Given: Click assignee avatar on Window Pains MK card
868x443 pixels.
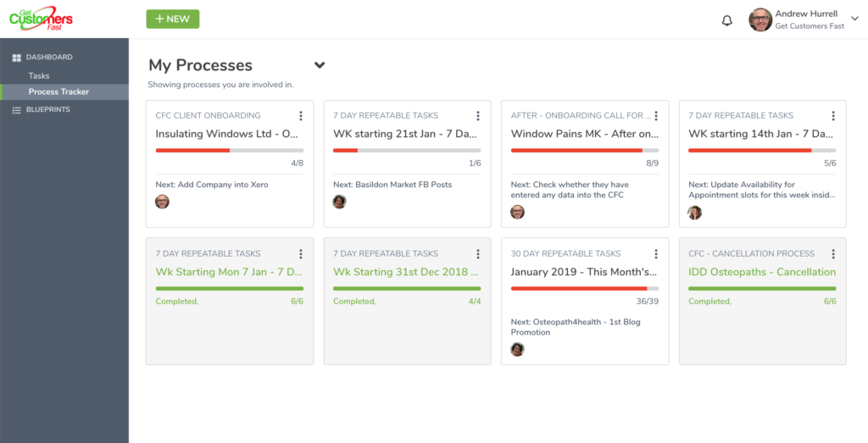Looking at the screenshot, I should tap(517, 212).
